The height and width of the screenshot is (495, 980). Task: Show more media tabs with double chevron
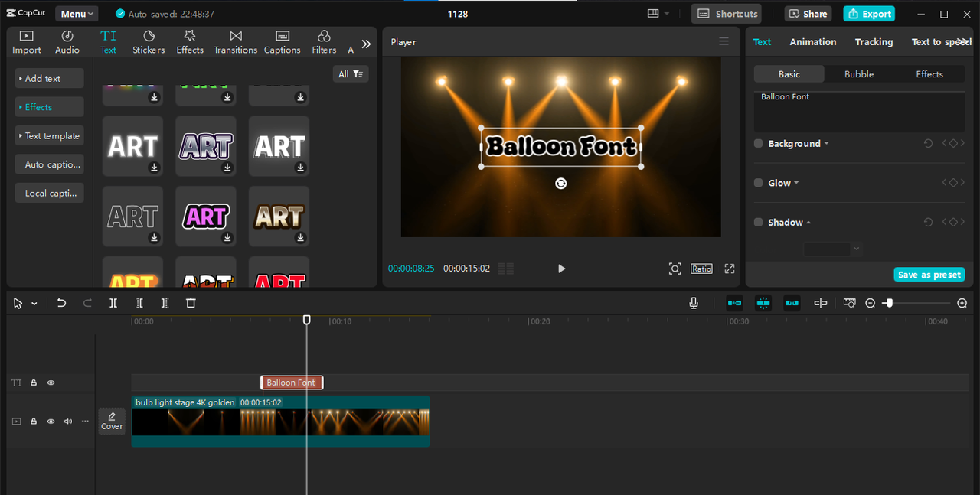(x=366, y=44)
